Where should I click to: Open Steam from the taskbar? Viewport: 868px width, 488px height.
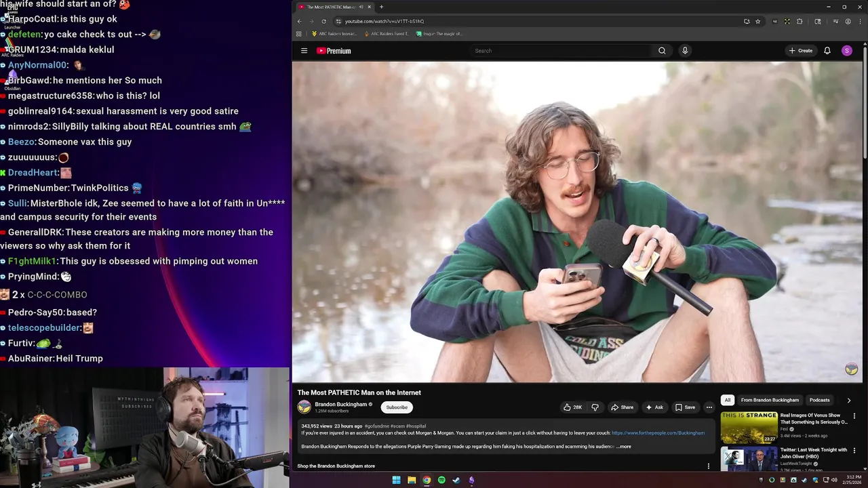coord(456,481)
